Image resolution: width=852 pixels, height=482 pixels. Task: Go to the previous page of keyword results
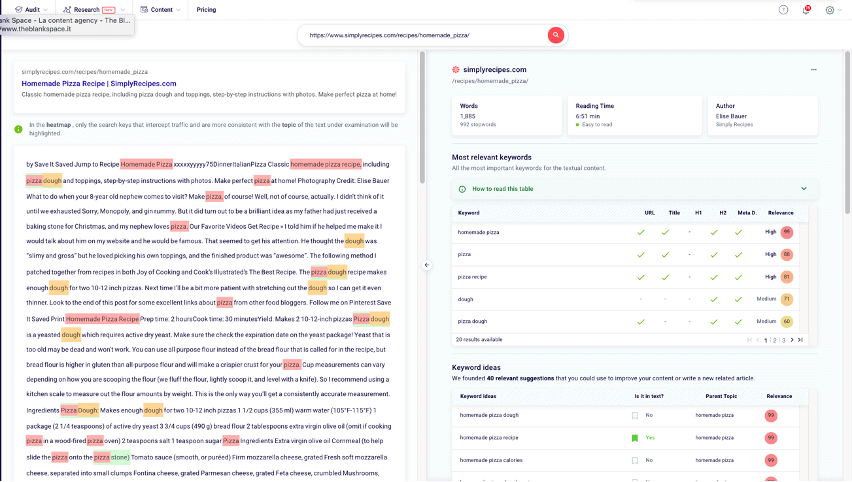coord(758,340)
